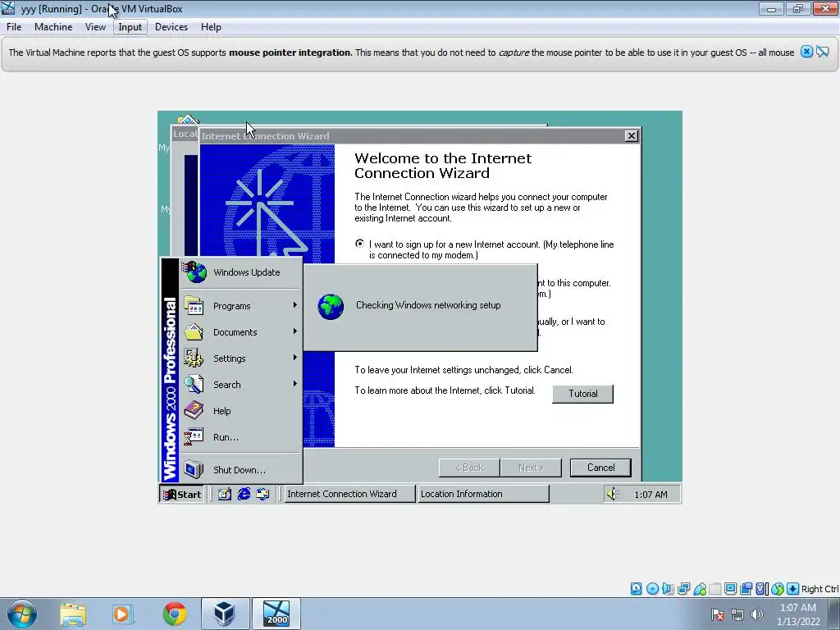Expand the Search submenu arrow
The width and height of the screenshot is (840, 630).
(x=294, y=384)
